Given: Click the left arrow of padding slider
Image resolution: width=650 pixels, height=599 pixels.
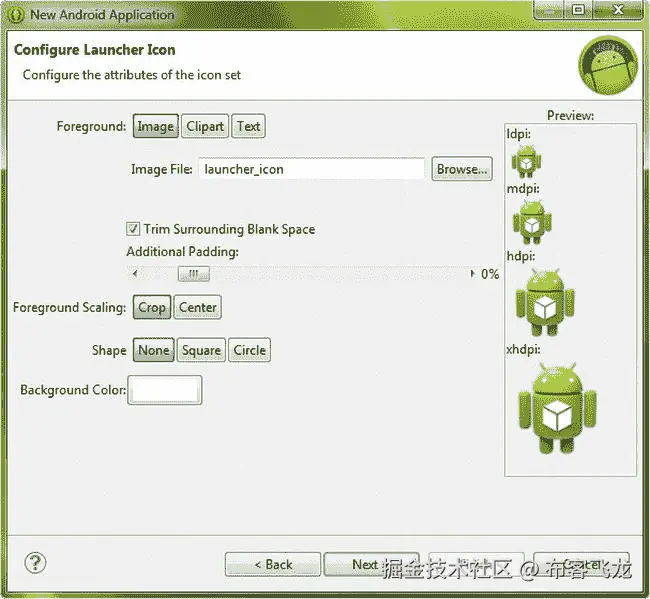Looking at the screenshot, I should [x=135, y=274].
